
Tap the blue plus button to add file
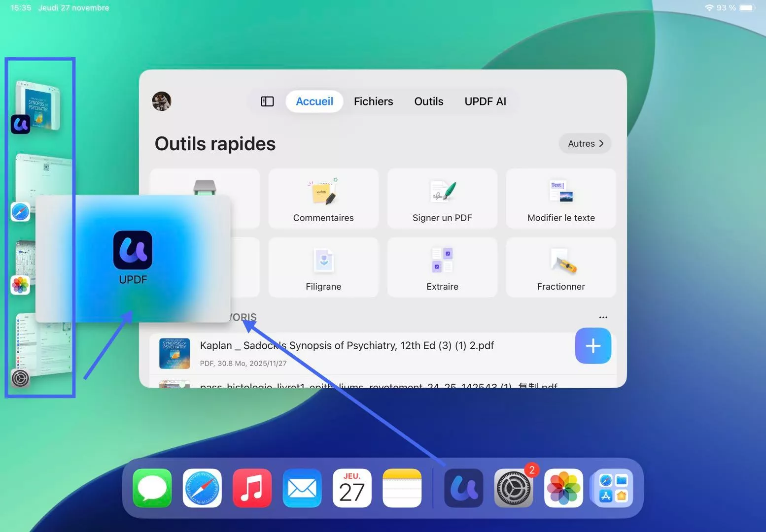point(592,346)
